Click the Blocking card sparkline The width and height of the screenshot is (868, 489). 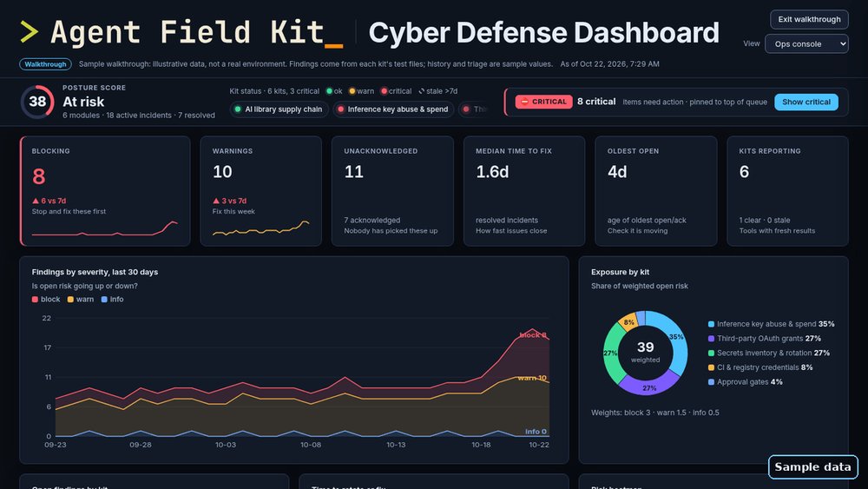(105, 228)
